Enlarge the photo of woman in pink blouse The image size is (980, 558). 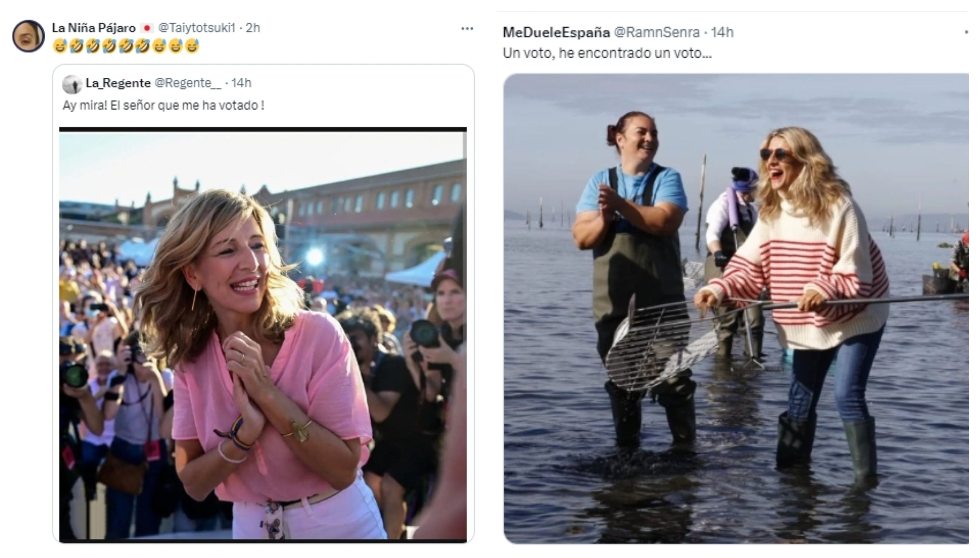click(263, 333)
